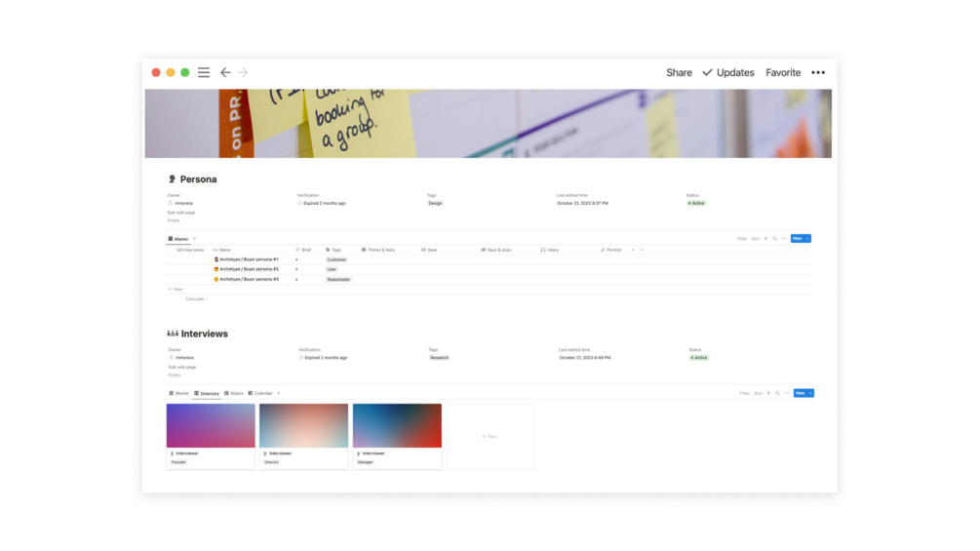This screenshot has width=980, height=551.
Task: Go forward with the right arrow
Action: coord(243,72)
